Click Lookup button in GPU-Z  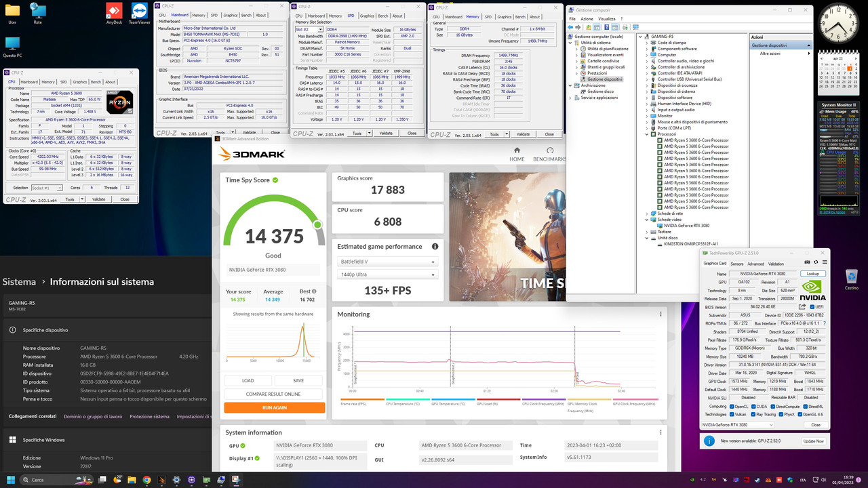tap(813, 274)
